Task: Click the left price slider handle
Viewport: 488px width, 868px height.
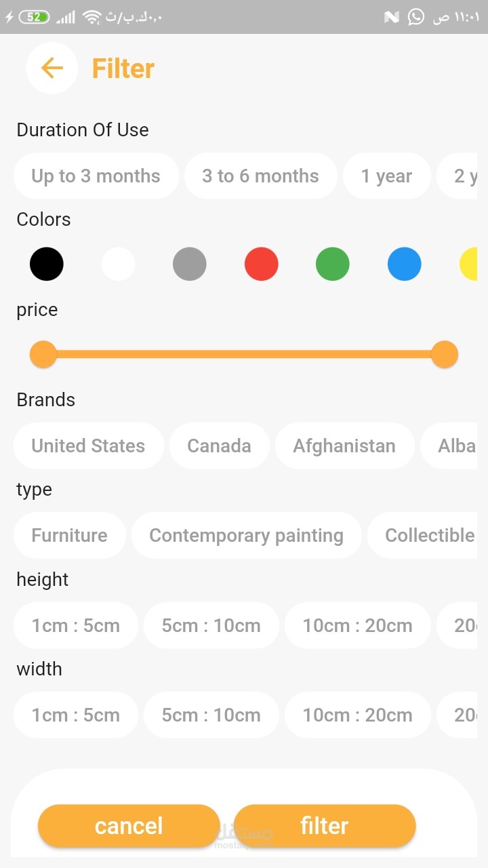Action: [43, 354]
